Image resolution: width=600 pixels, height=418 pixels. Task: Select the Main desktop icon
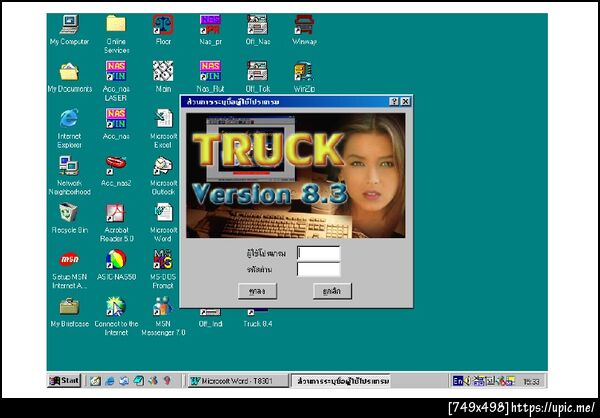(163, 71)
